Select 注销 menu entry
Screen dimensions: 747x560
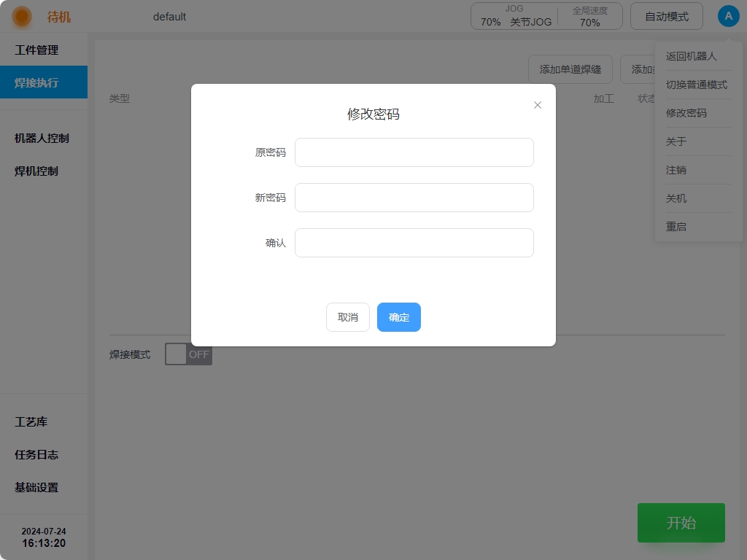676,170
